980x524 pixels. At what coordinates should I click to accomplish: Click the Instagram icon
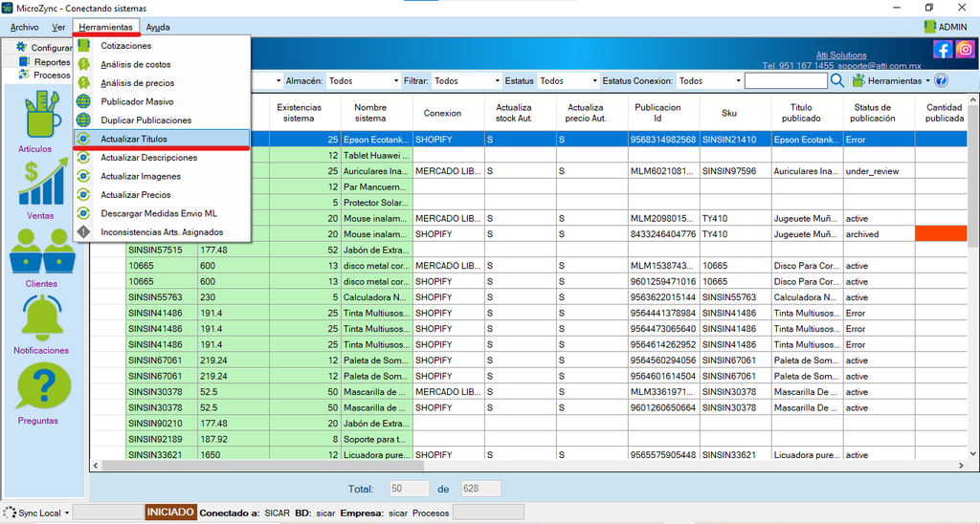[965, 50]
